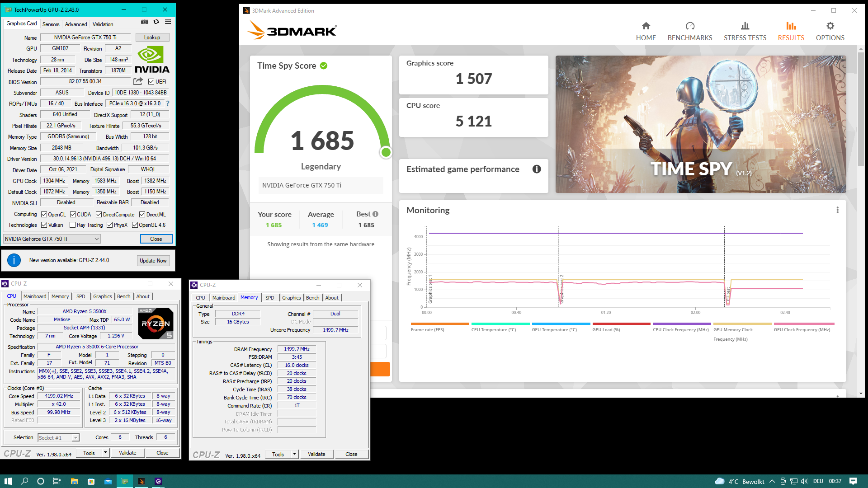
Task: Open taskbar search magnifier
Action: [x=24, y=481]
